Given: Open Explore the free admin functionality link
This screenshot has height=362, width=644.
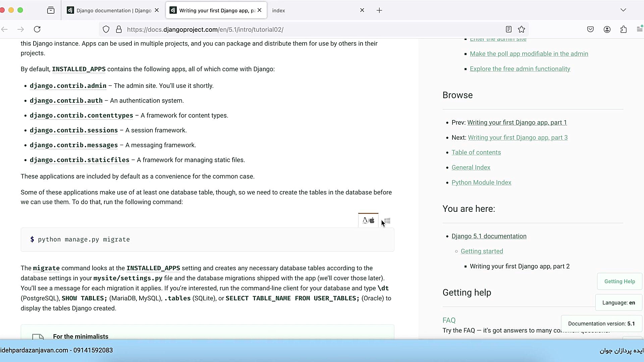Looking at the screenshot, I should (520, 69).
